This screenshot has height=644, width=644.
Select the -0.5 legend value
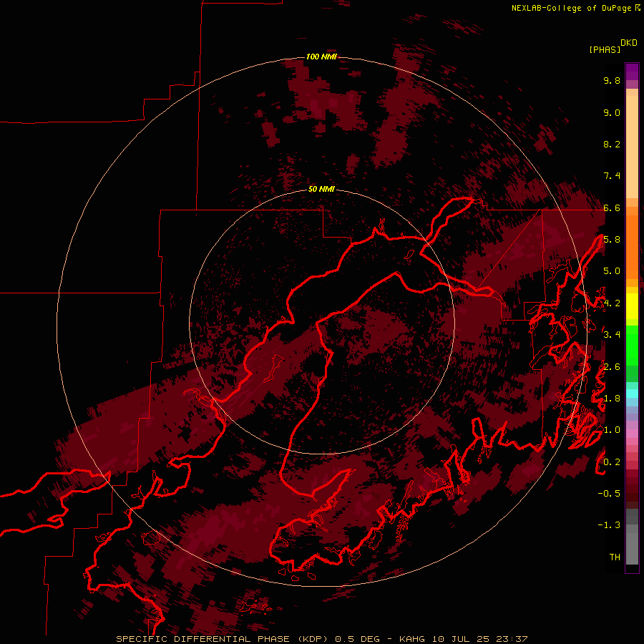coord(609,494)
